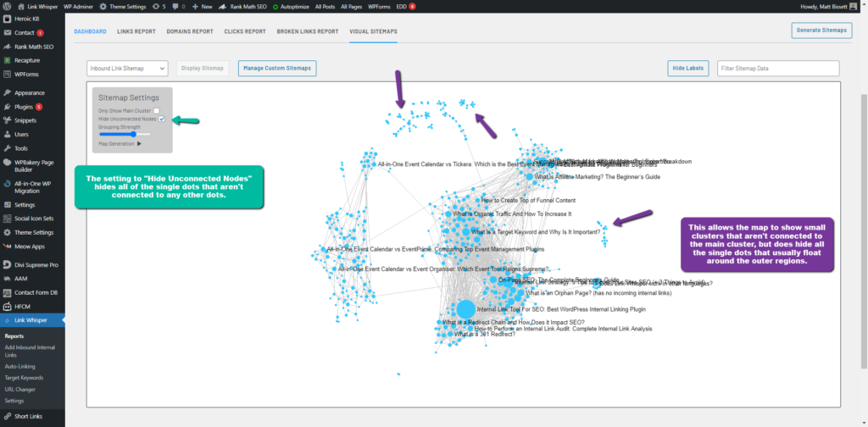
Task: Click the Manage Custom Sitemaps button
Action: click(277, 69)
